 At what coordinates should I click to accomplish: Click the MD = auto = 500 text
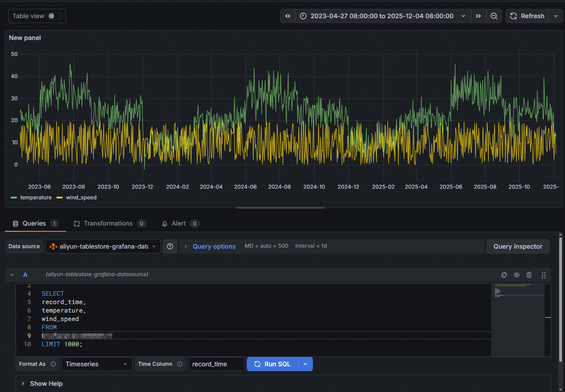pyautogui.click(x=266, y=246)
